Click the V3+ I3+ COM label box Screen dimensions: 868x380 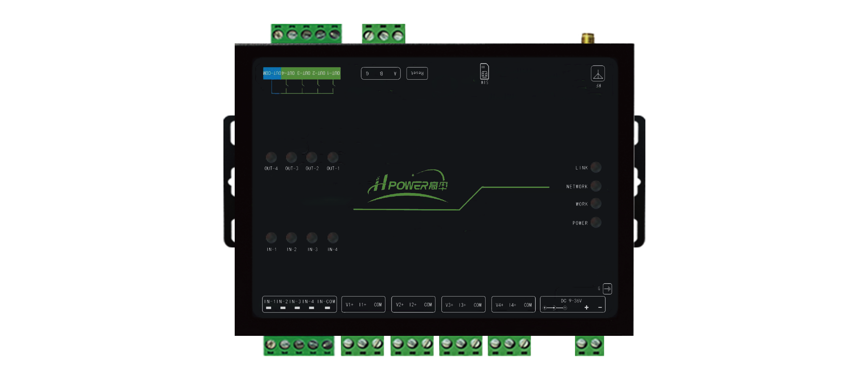coord(463,305)
